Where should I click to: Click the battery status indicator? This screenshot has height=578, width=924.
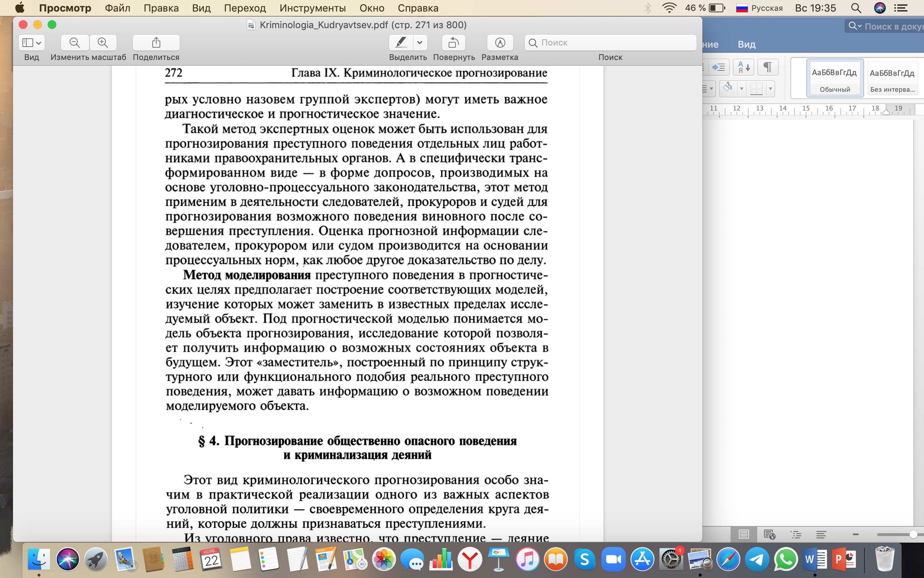(x=705, y=8)
